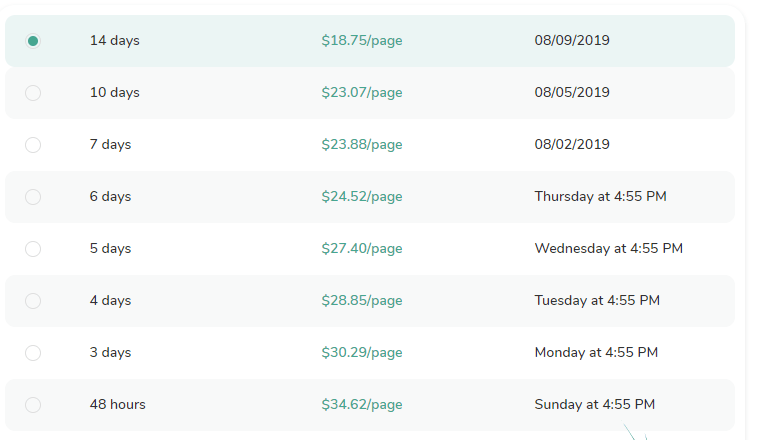Click Thursday at 4:55 PM deadline
Image resolution: width=759 pixels, height=440 pixels.
pos(600,197)
